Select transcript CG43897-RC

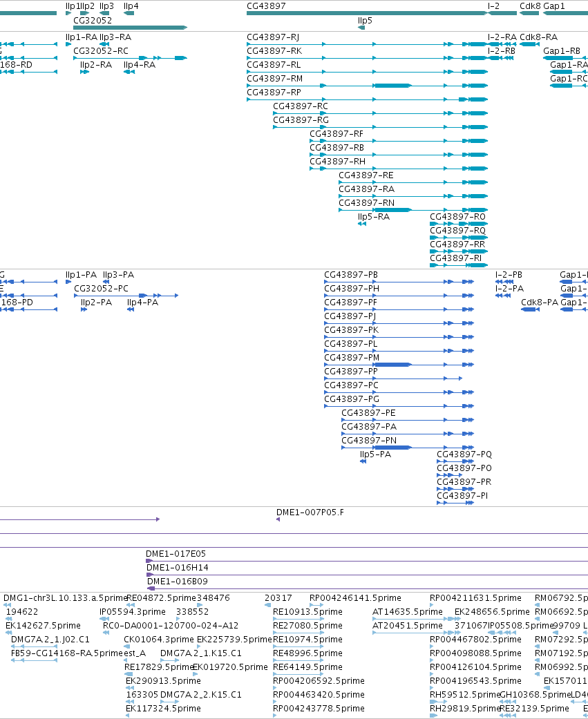coord(301,106)
